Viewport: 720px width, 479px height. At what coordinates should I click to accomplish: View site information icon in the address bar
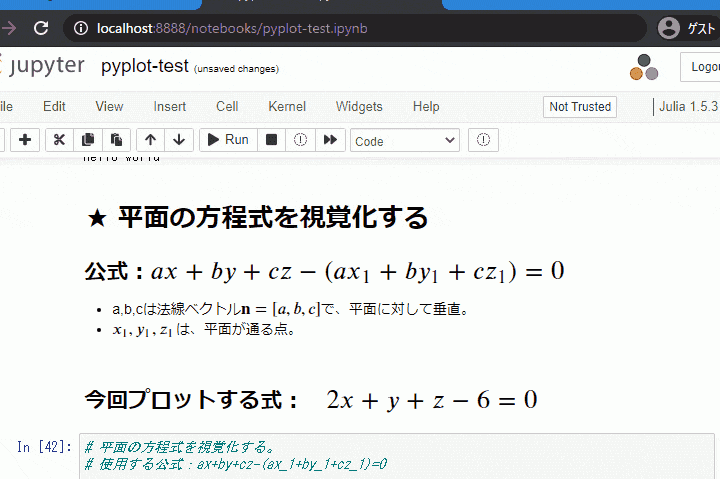click(x=81, y=28)
